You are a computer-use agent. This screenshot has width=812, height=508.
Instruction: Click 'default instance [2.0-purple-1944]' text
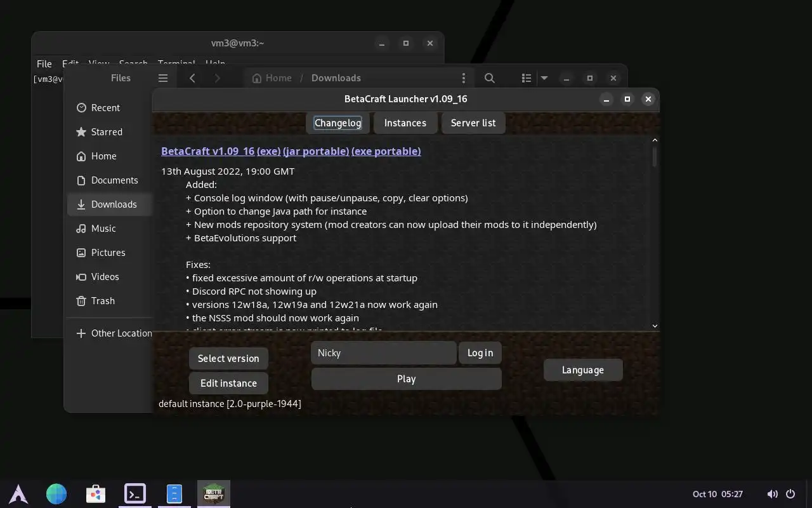click(230, 404)
